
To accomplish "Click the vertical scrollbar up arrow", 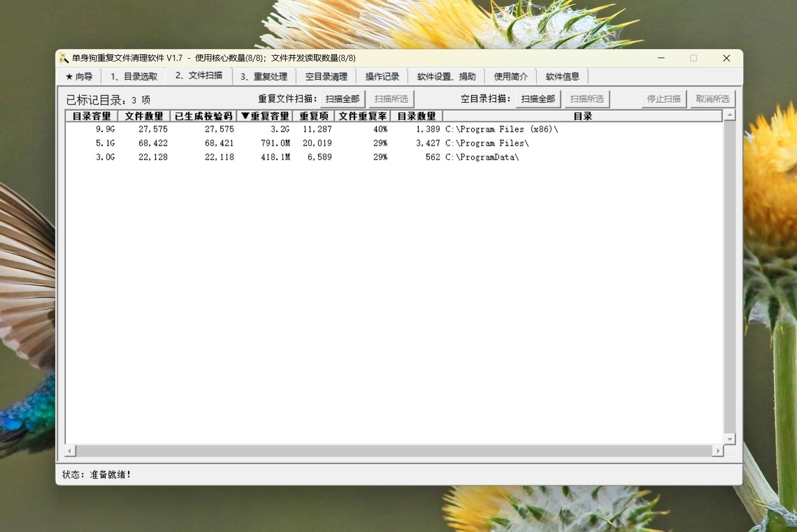I will coord(729,116).
